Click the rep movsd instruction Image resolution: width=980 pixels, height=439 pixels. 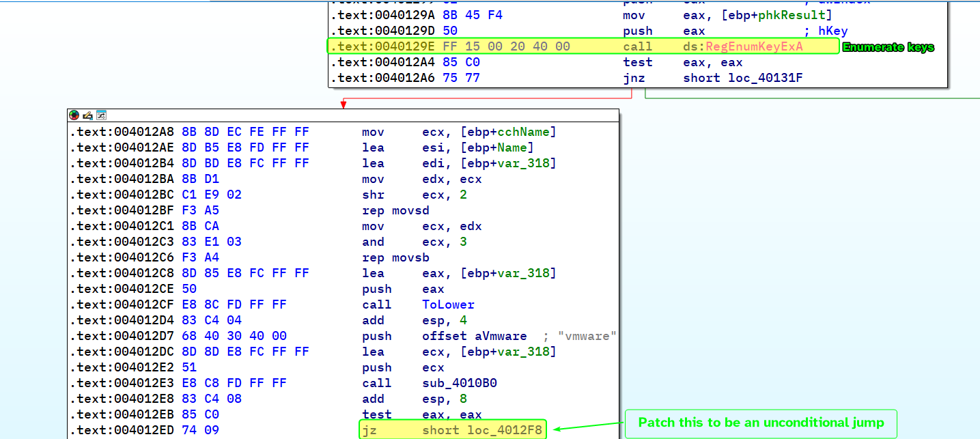[x=391, y=210]
